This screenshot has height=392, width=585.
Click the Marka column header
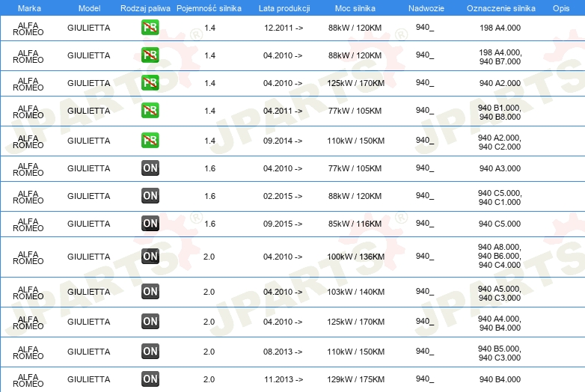tap(29, 8)
